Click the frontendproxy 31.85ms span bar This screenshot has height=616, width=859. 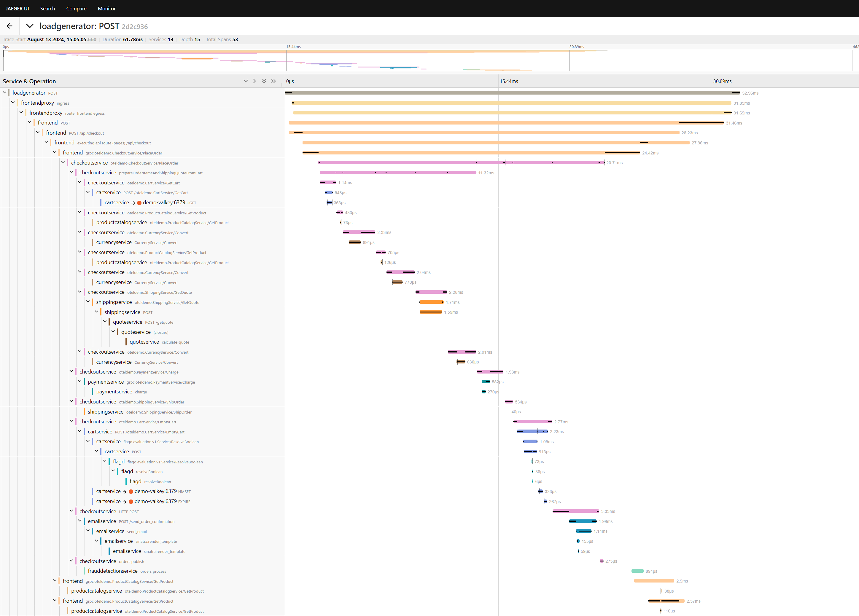pyautogui.click(x=512, y=103)
